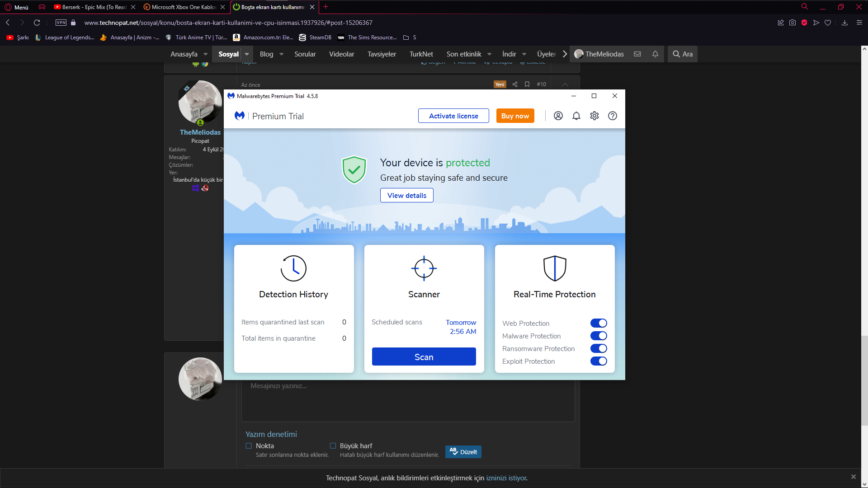Click the Mesajınızı yazınız reply field

(408, 400)
